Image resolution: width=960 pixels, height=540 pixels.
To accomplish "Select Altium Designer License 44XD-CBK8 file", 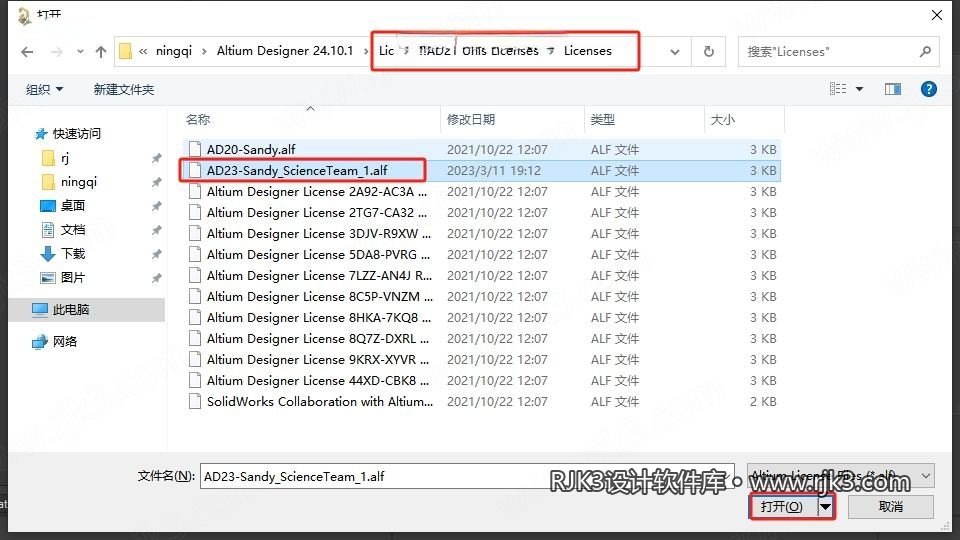I will [481, 380].
